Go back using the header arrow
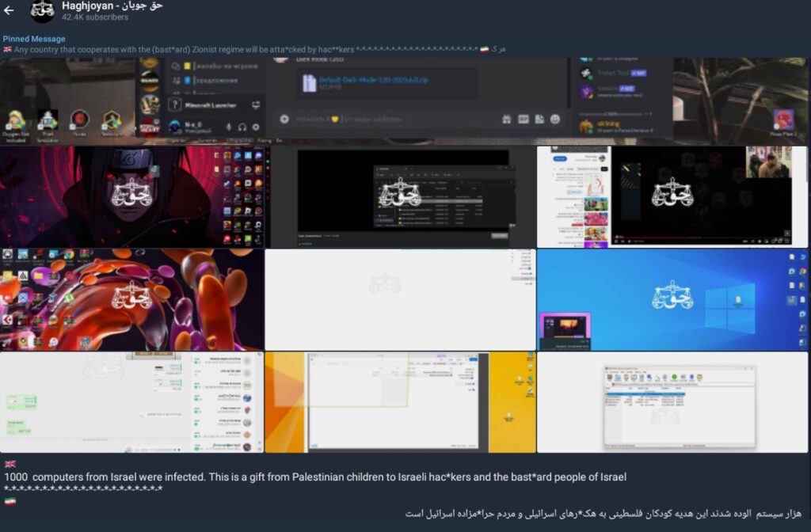 tap(10, 10)
